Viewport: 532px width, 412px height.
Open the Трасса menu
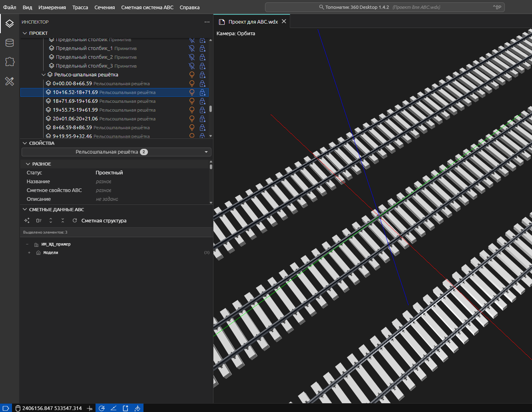pyautogui.click(x=80, y=7)
